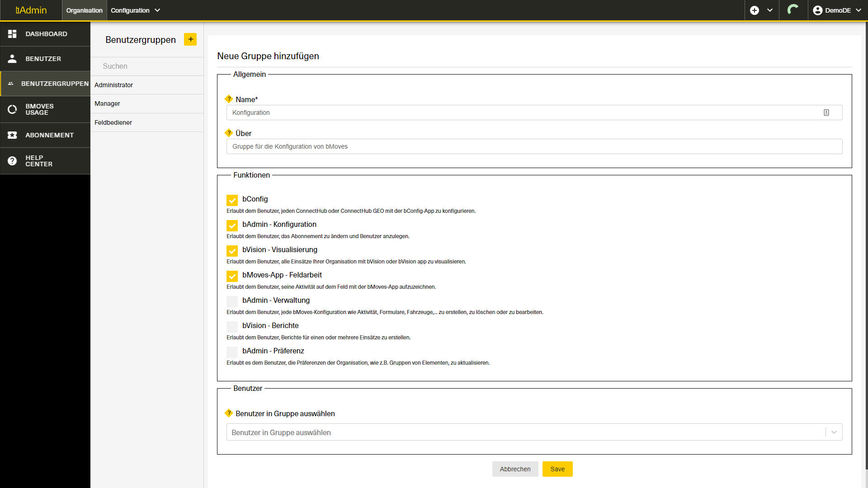Add new Benutzergruppe with yellow plus
868x488 pixels.
(190, 39)
